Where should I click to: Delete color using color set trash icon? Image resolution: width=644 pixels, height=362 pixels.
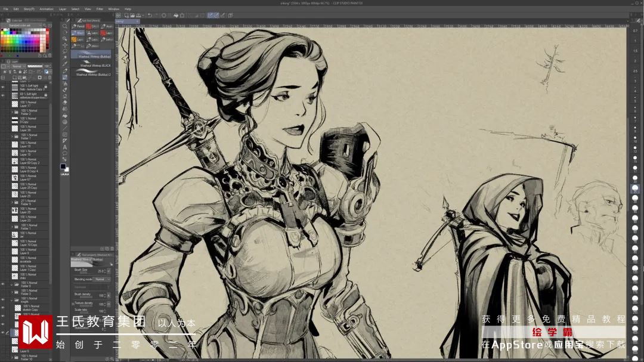click(50, 55)
